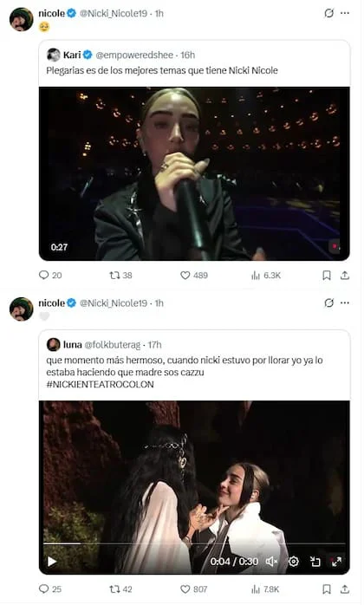The height and width of the screenshot is (605, 364).
Task: Like the second tweet with 807 likes
Action: coord(194,589)
